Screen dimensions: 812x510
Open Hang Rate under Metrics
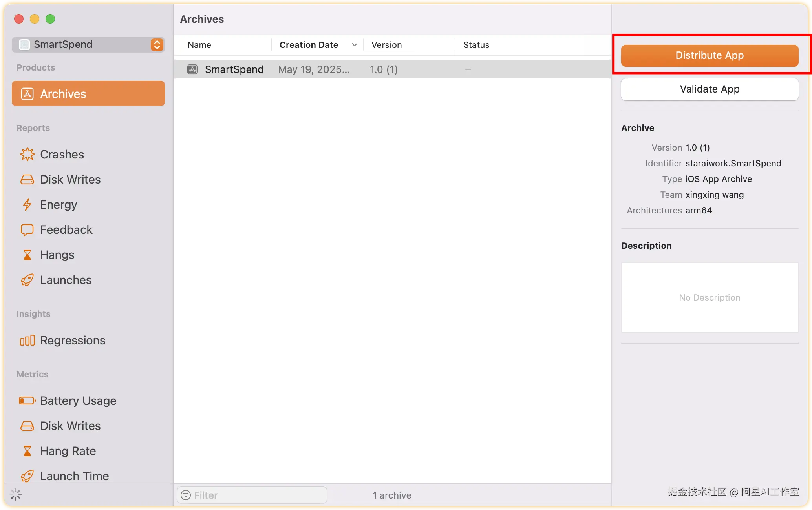tap(68, 451)
